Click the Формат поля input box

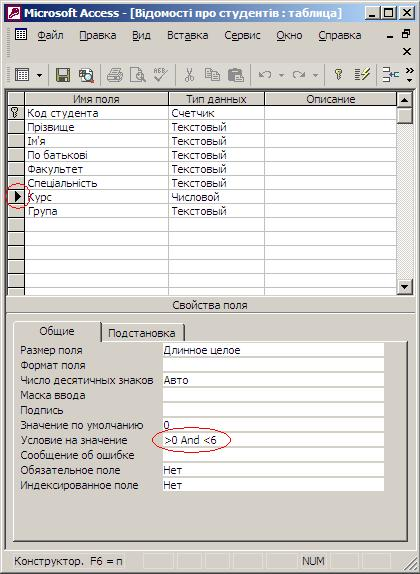pos(273,365)
